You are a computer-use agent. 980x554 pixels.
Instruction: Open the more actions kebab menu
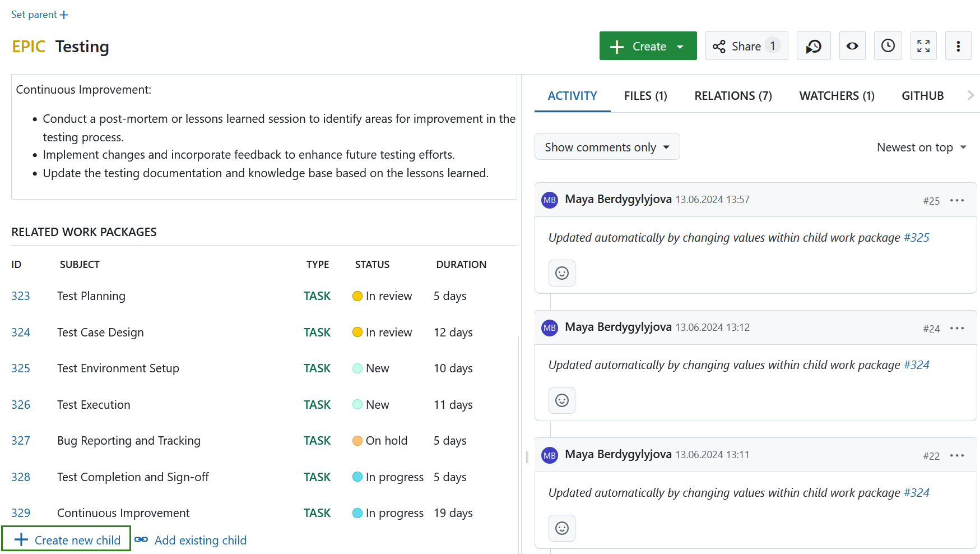point(958,46)
